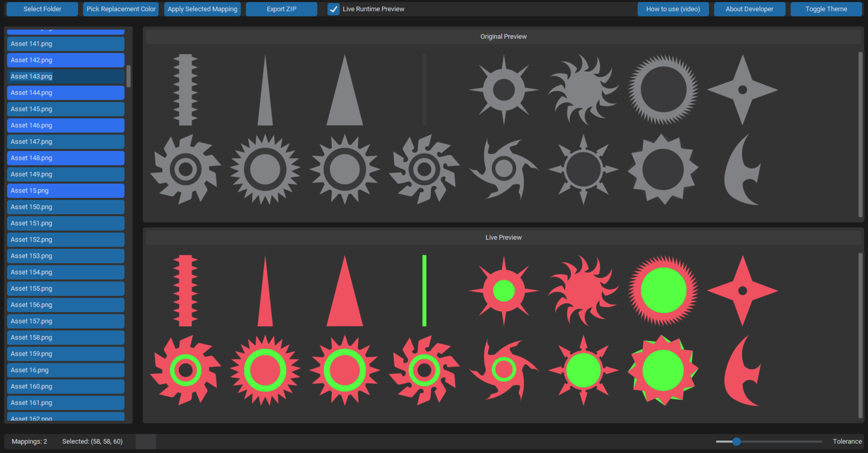
Task: Click the red swirl blade with green ring
Action: [x=504, y=370]
